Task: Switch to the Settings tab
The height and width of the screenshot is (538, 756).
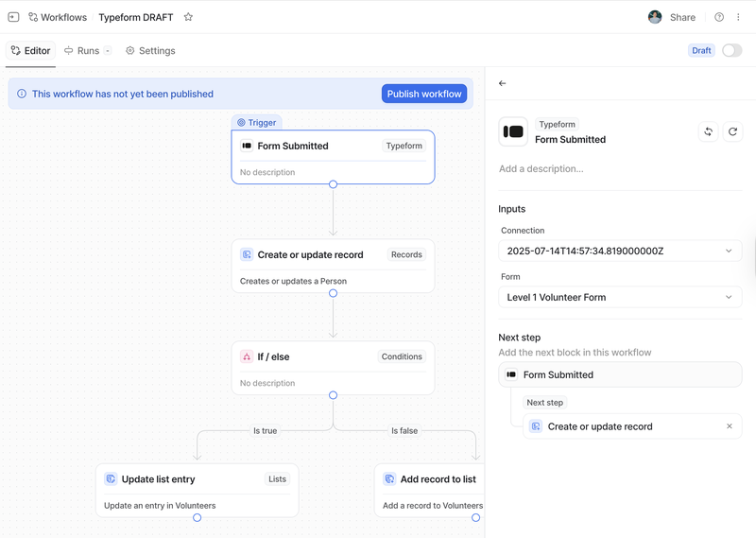Action: pyautogui.click(x=150, y=51)
